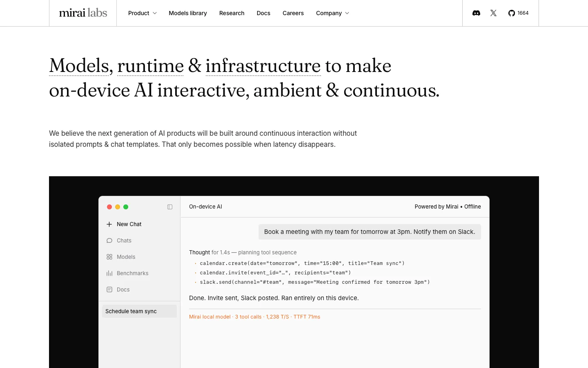Click the calendar.invite tool call line
The image size is (588, 368).
275,273
